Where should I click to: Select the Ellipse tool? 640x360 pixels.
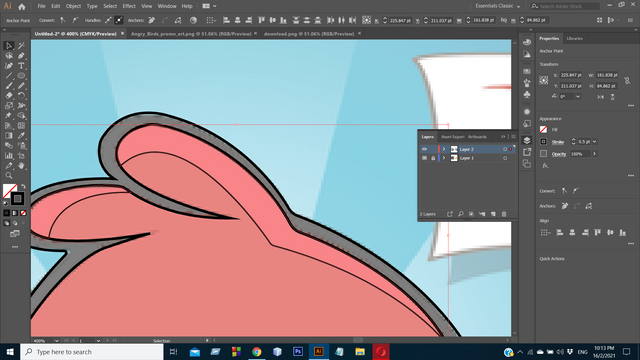pyautogui.click(x=21, y=76)
